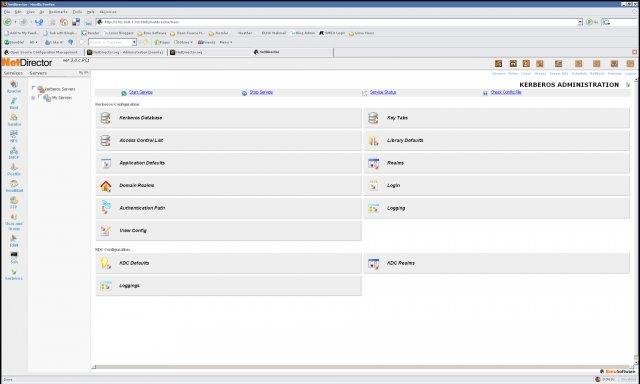Viewport: 640px width, 384px height.
Task: Open the DHCP service in sidebar
Action: point(14,153)
